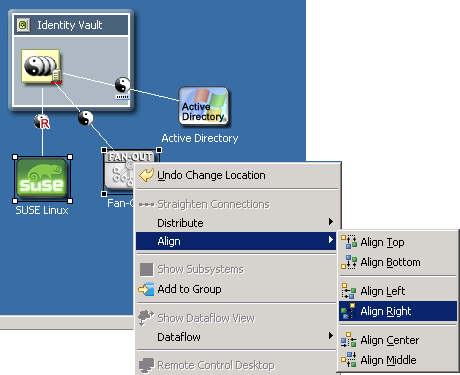Expand the Distribute submenu arrow
This screenshot has height=375, width=460.
point(331,222)
